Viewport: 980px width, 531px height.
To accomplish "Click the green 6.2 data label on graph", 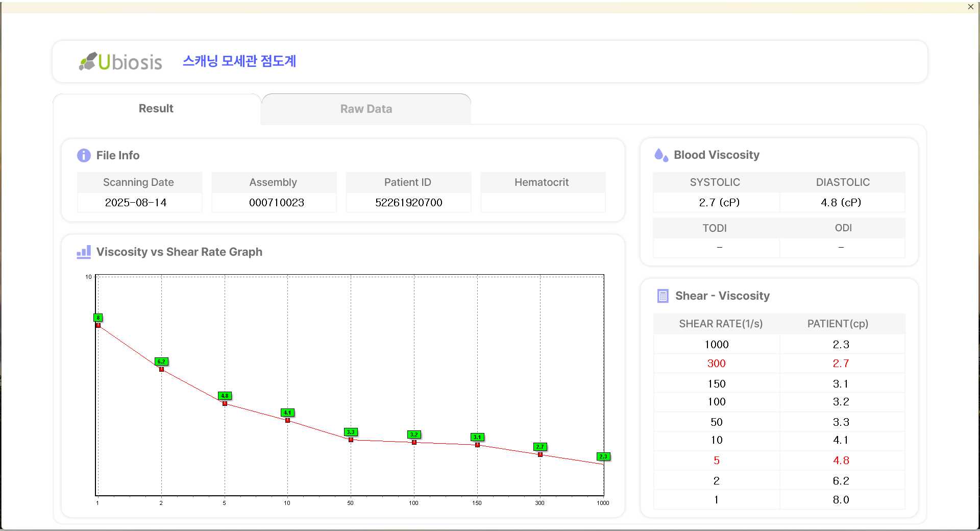I will pos(161,361).
